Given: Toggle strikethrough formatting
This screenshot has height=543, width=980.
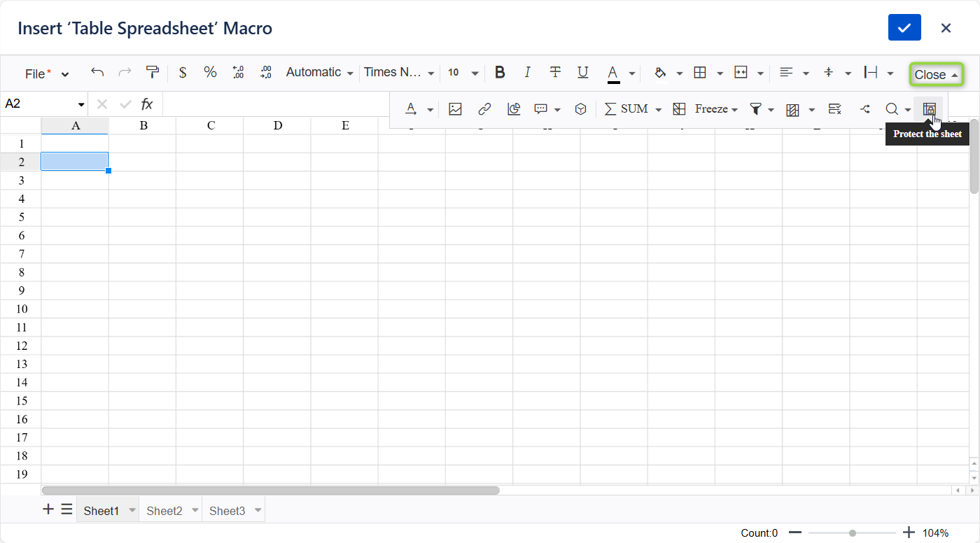Looking at the screenshot, I should (x=555, y=73).
